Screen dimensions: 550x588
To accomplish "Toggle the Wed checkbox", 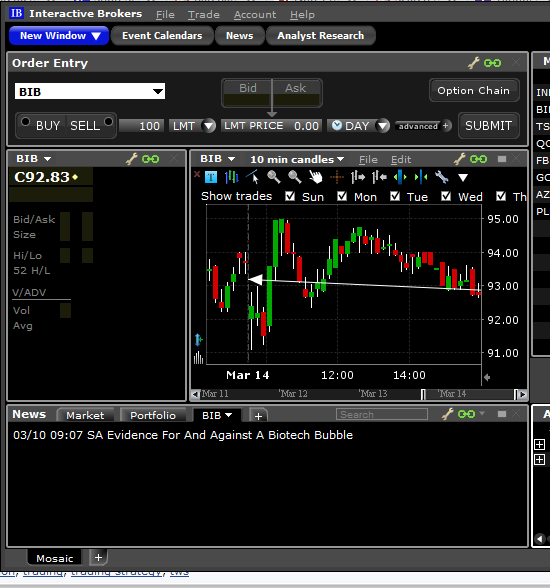I will pyautogui.click(x=446, y=196).
